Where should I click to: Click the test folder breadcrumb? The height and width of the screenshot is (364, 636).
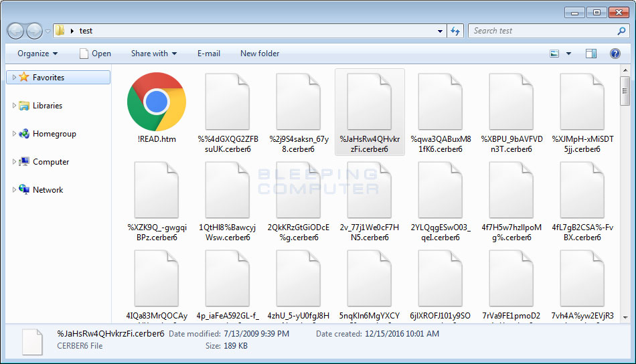(x=86, y=31)
